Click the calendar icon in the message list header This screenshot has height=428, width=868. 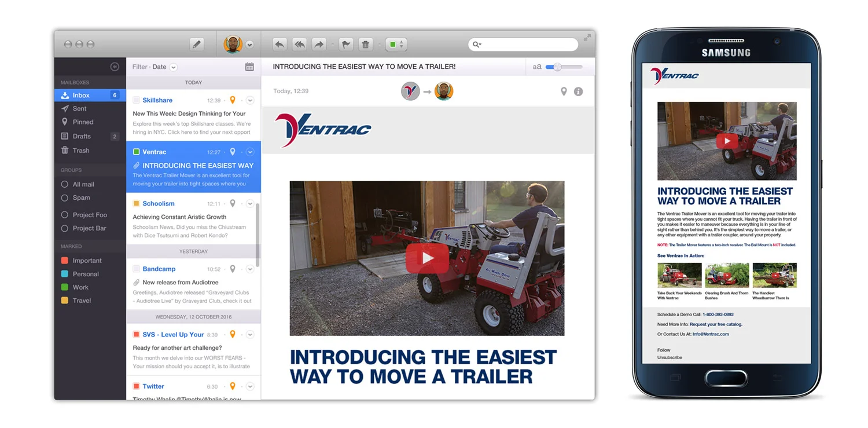click(249, 67)
